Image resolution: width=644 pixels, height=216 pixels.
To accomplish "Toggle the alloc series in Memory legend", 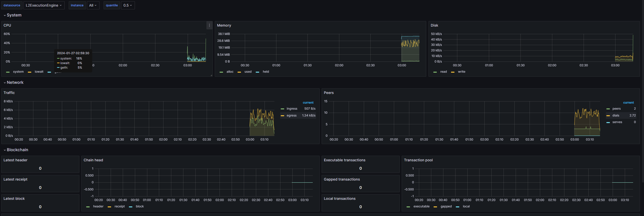I will (230, 72).
